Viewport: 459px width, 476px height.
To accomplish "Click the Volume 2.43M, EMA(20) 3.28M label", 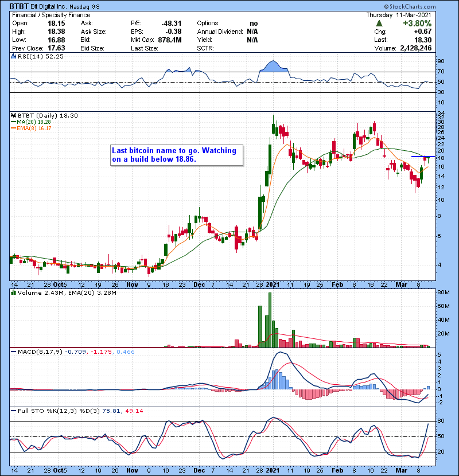I will click(67, 293).
